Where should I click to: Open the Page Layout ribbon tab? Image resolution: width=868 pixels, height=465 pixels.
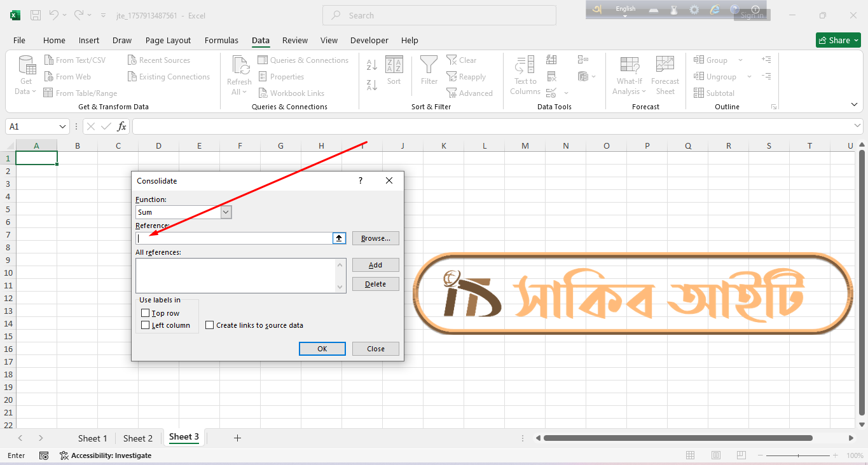(x=168, y=40)
